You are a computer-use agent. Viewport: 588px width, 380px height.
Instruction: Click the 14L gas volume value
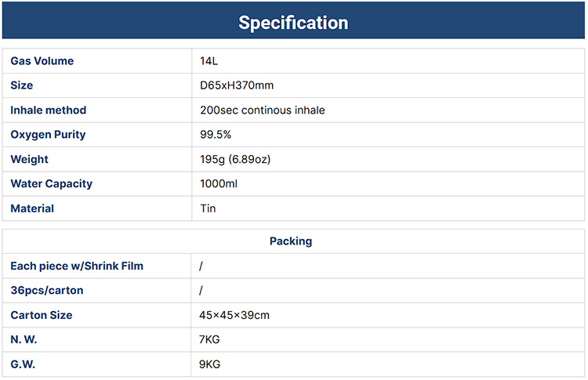click(x=209, y=61)
